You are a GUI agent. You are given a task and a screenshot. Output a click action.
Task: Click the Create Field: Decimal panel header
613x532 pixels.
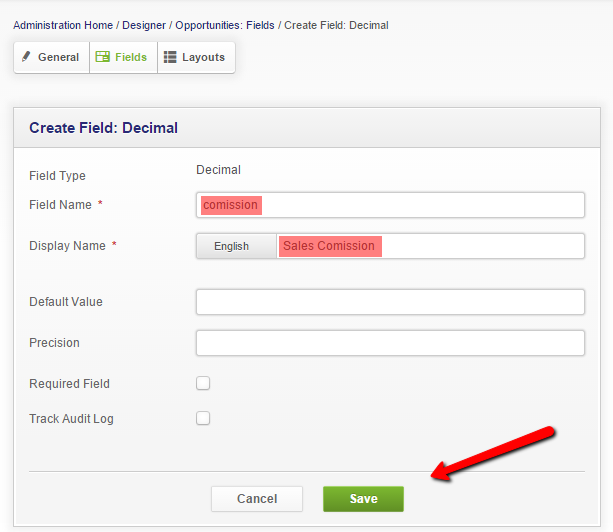pyautogui.click(x=307, y=128)
